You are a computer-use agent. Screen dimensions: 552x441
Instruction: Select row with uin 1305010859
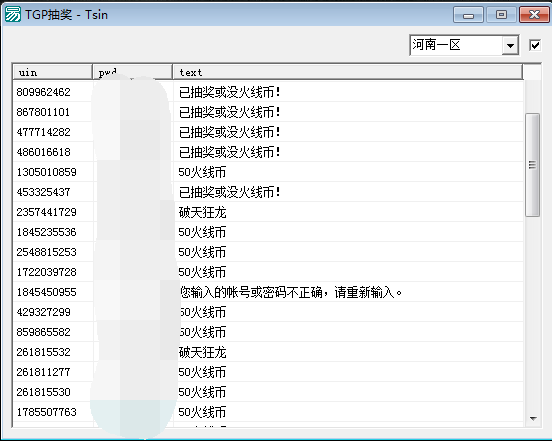point(268,172)
